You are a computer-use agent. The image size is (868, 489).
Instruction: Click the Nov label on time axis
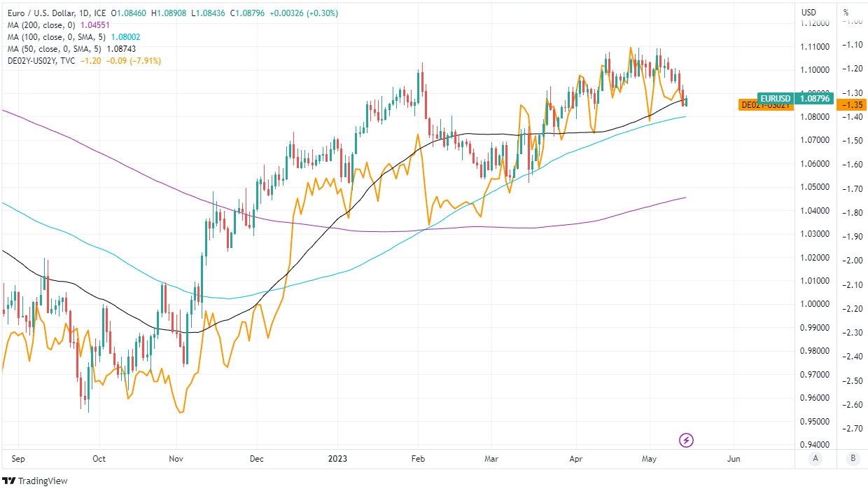[176, 459]
